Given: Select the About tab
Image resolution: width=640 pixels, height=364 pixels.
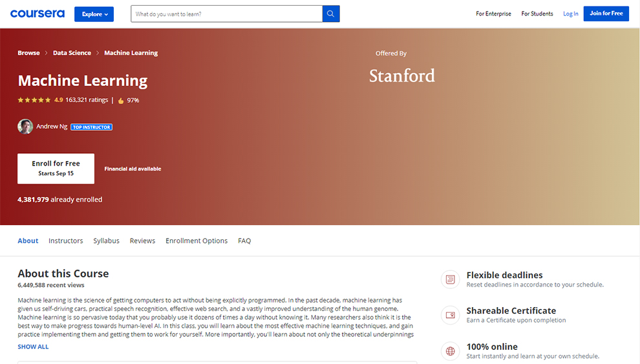Looking at the screenshot, I should coord(28,241).
